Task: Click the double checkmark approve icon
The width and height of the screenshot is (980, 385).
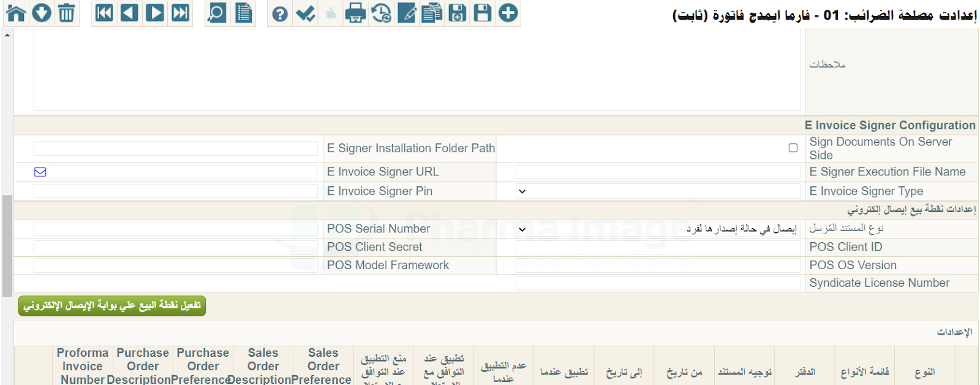Action: pos(305,13)
